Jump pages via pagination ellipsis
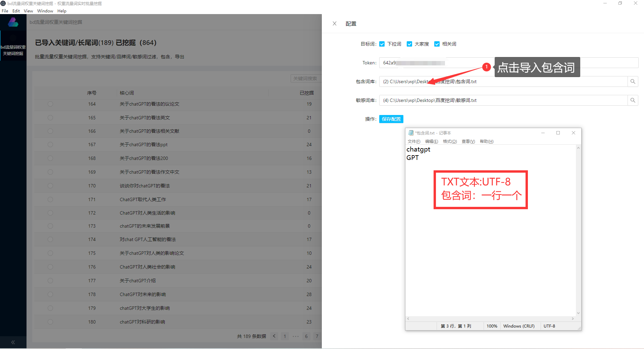The image size is (644, 349). [x=295, y=336]
